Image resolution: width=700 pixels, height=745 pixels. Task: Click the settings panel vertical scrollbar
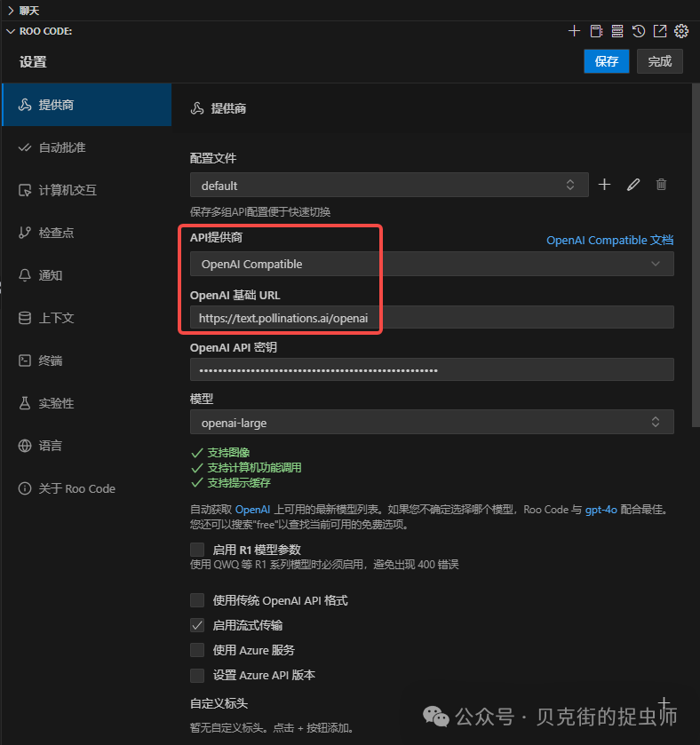click(696, 255)
